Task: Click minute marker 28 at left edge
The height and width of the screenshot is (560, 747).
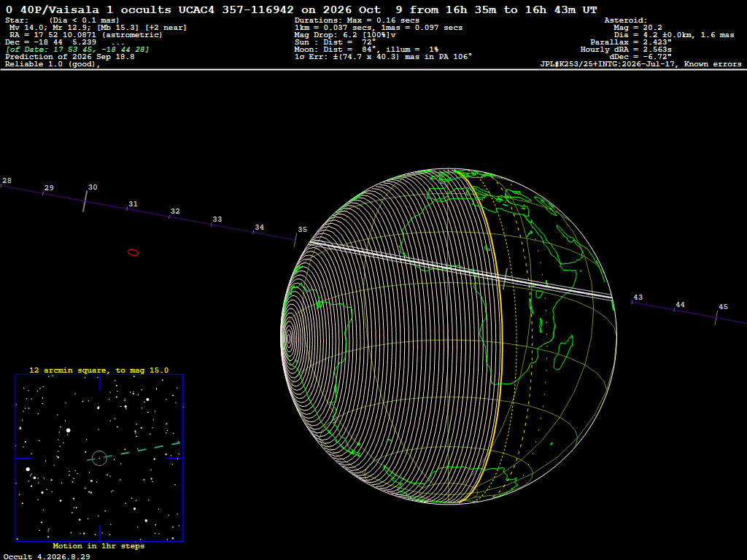Action: point(7,181)
